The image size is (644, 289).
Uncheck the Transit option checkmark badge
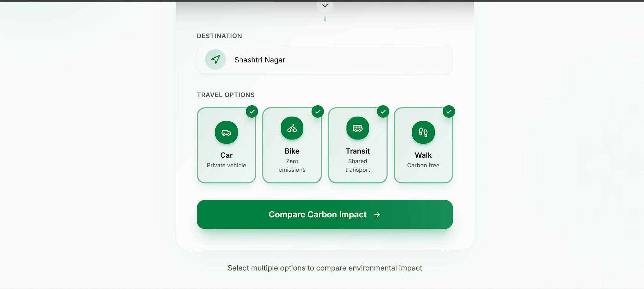point(383,111)
